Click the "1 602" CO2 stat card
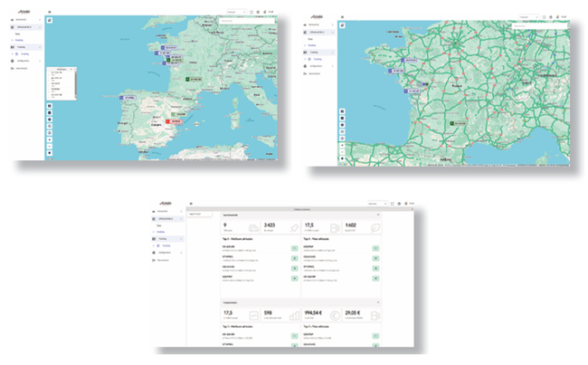The height and width of the screenshot is (365, 588). (x=362, y=227)
